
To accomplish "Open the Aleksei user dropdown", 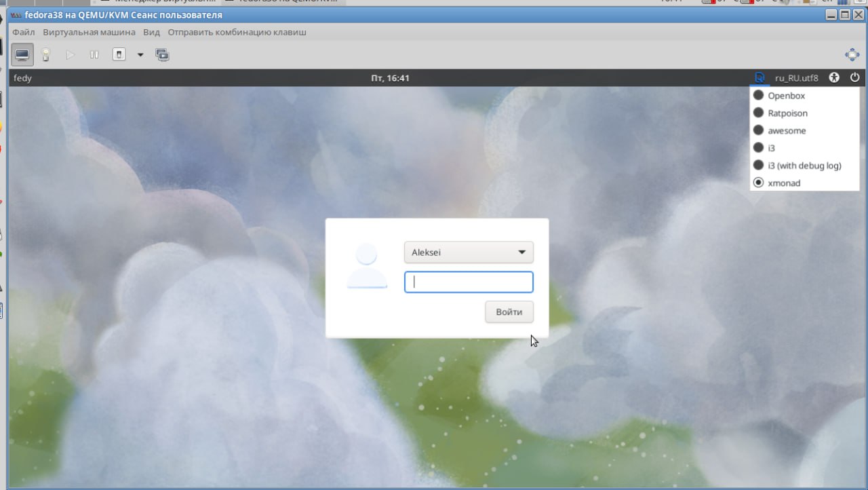I will (x=469, y=252).
